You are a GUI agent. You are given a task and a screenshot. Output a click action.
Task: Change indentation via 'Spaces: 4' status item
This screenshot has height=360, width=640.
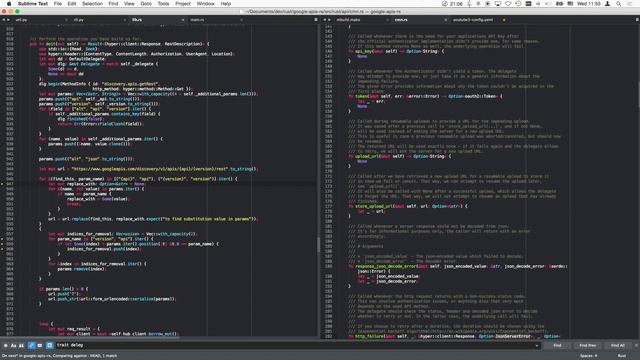(x=588, y=356)
